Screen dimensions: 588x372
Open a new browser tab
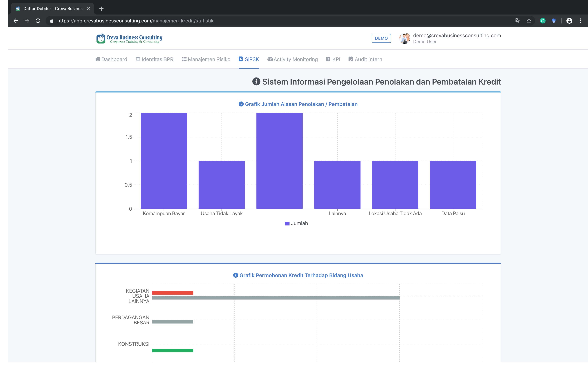click(x=101, y=9)
